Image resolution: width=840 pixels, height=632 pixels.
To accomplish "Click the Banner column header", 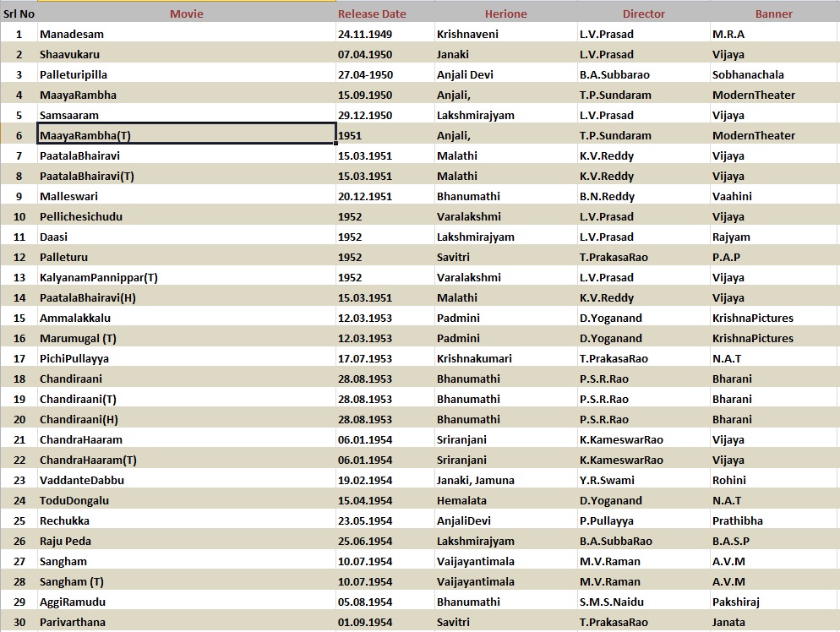I will (x=775, y=14).
